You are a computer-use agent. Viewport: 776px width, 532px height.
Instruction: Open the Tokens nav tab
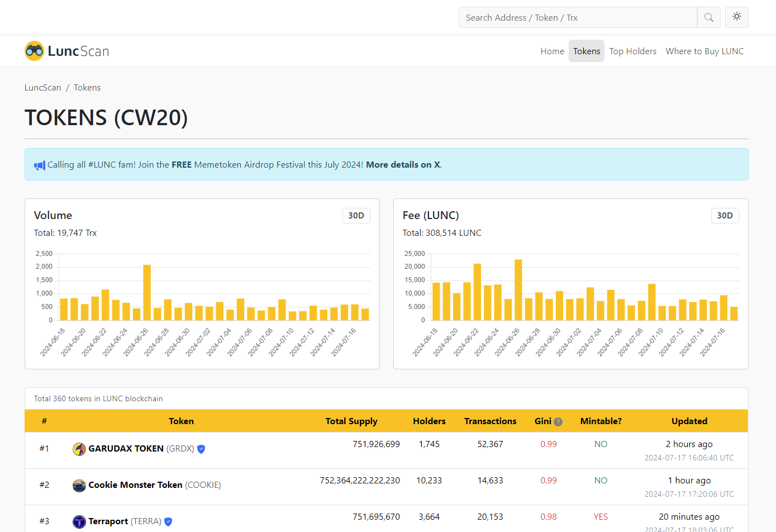click(586, 51)
